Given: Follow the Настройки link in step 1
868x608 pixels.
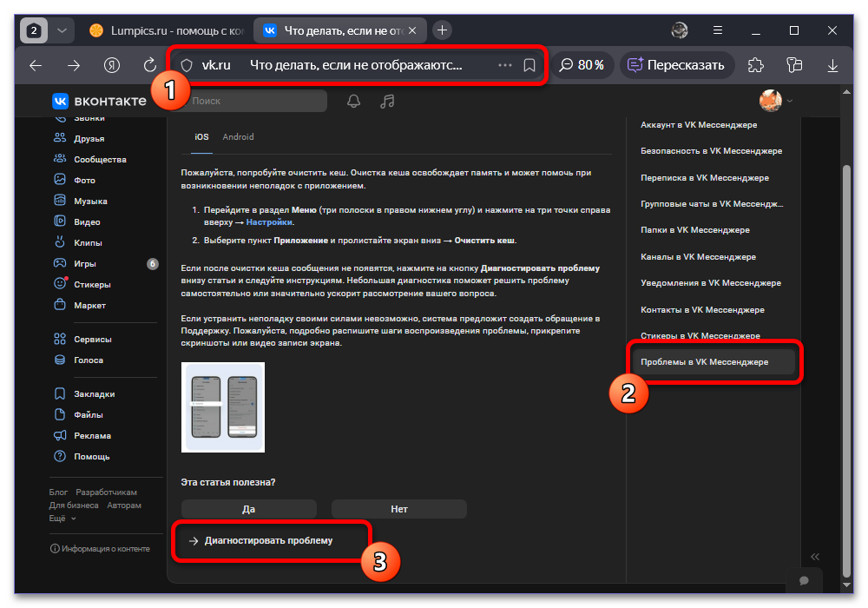Looking at the screenshot, I should click(x=269, y=222).
